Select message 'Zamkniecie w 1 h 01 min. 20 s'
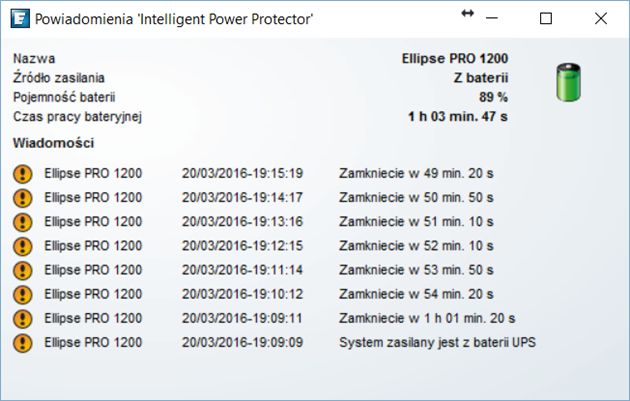 (x=427, y=318)
